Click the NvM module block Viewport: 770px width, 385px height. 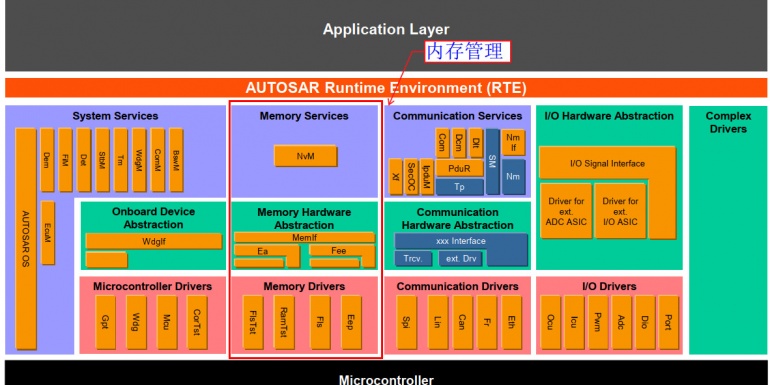tap(305, 156)
